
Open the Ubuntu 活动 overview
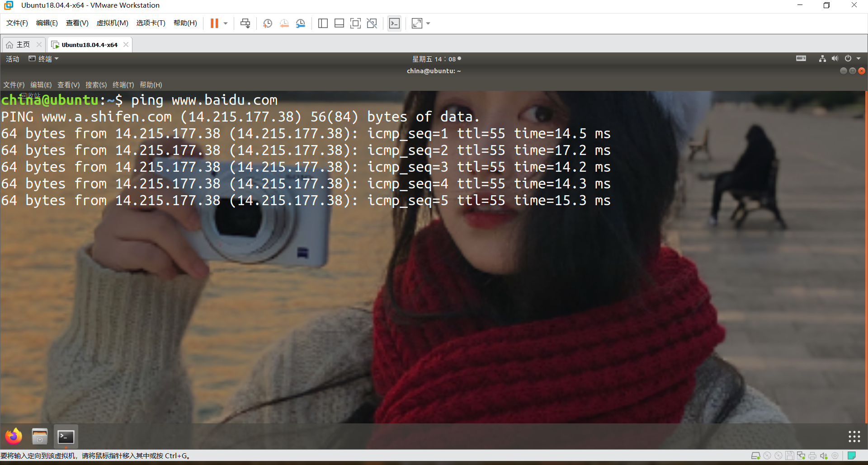coord(13,59)
